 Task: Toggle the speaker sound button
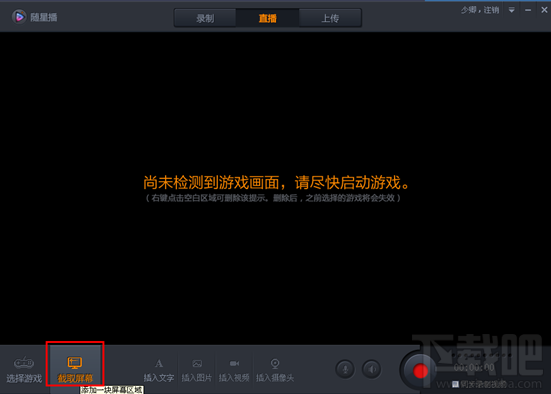click(x=371, y=369)
